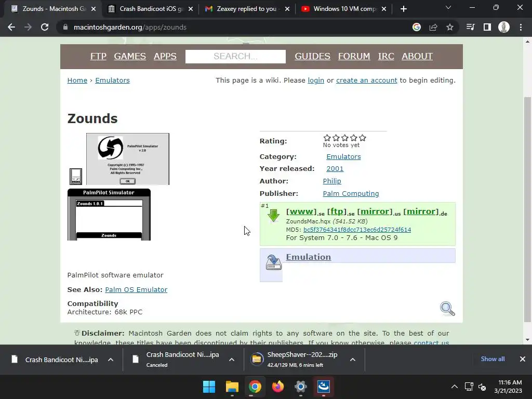Click the Emulation disk icon

273,262
